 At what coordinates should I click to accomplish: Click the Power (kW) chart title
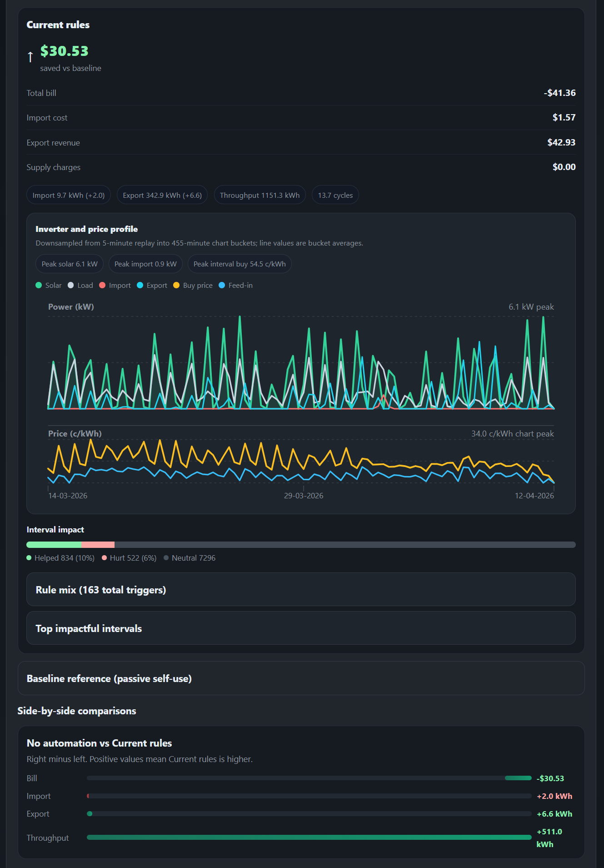(x=71, y=307)
